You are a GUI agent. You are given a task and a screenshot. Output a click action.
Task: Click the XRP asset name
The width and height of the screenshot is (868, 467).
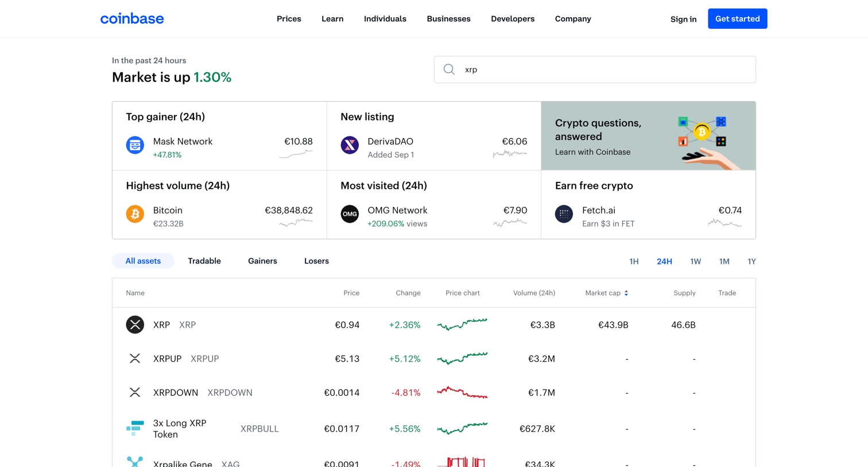coord(161,325)
